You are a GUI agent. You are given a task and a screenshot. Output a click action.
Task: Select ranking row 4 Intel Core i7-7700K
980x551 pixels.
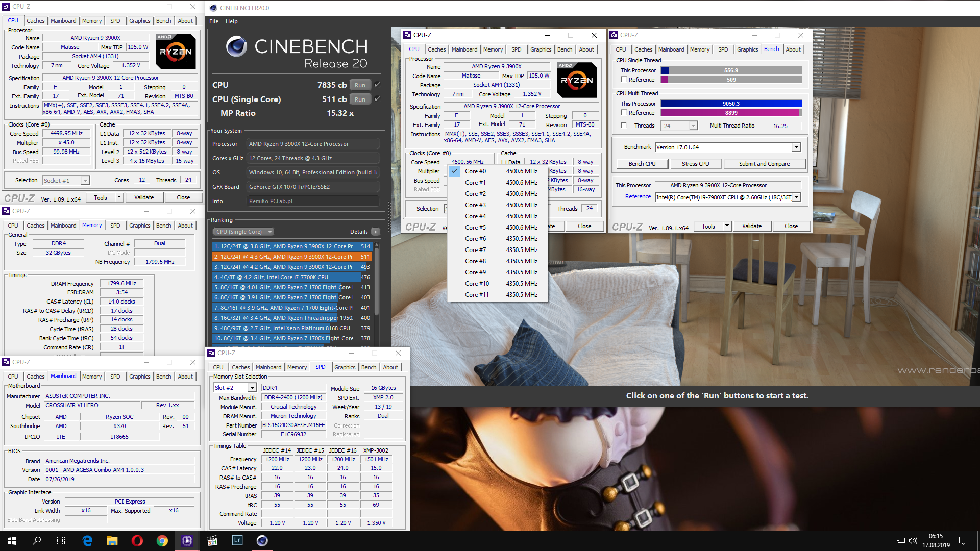click(291, 277)
